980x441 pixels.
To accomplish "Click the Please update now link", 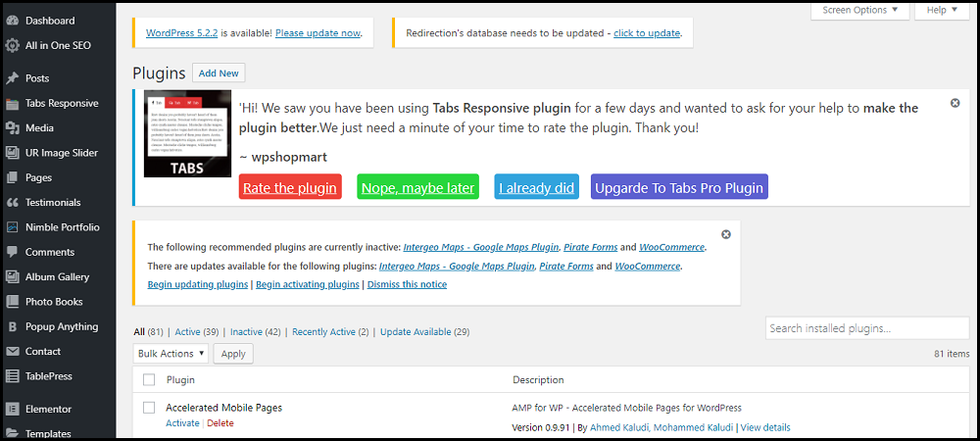I will [x=318, y=33].
